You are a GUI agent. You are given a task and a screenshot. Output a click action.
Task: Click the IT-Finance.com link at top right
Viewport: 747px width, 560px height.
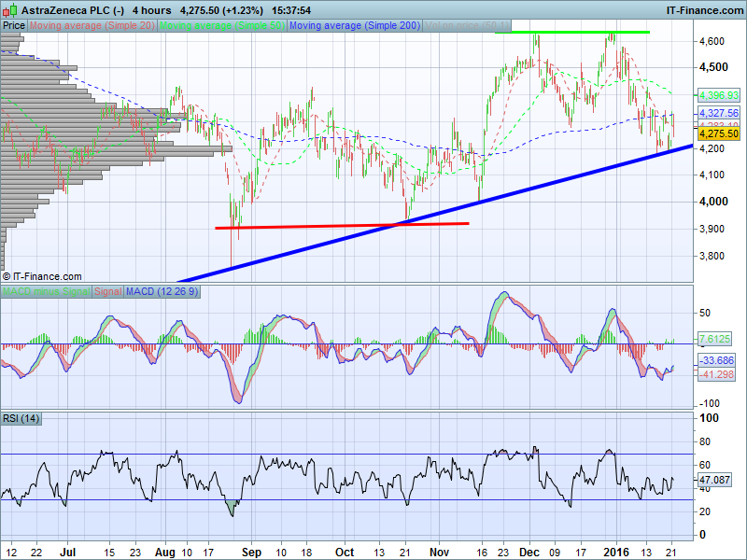pos(703,10)
